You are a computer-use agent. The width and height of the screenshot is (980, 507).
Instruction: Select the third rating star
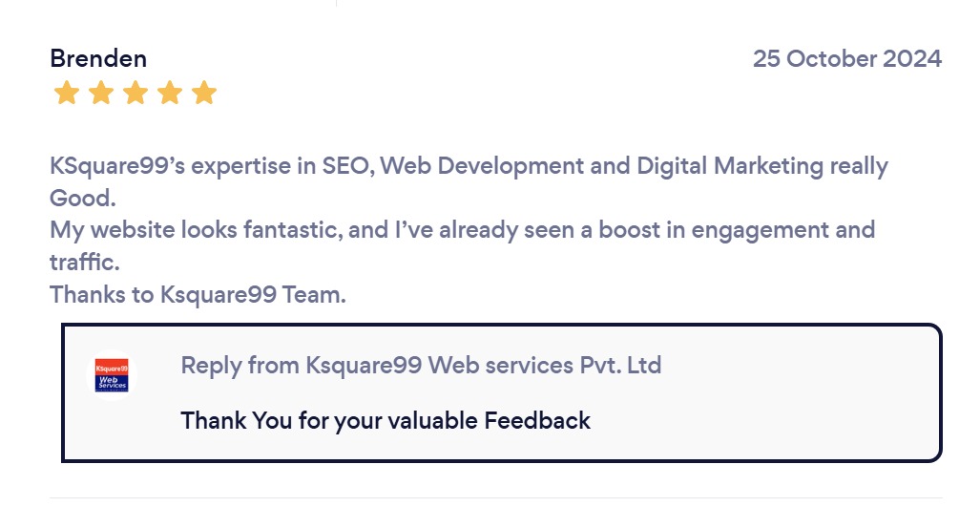135,94
